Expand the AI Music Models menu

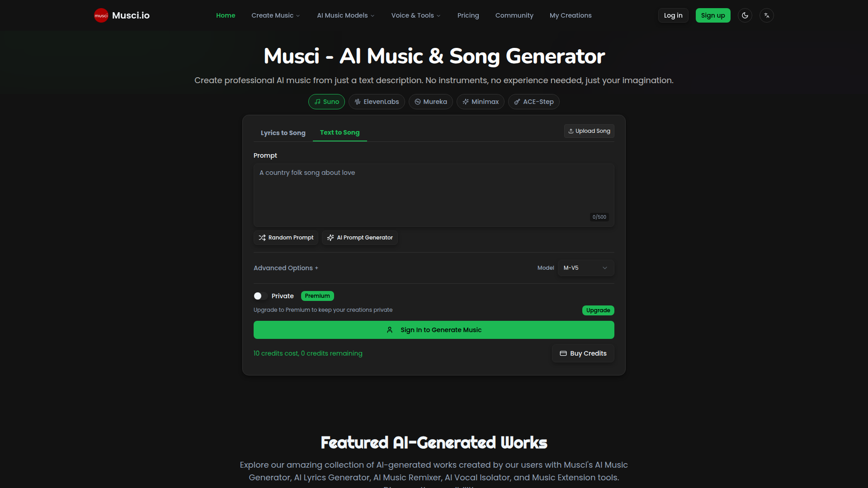coord(345,15)
